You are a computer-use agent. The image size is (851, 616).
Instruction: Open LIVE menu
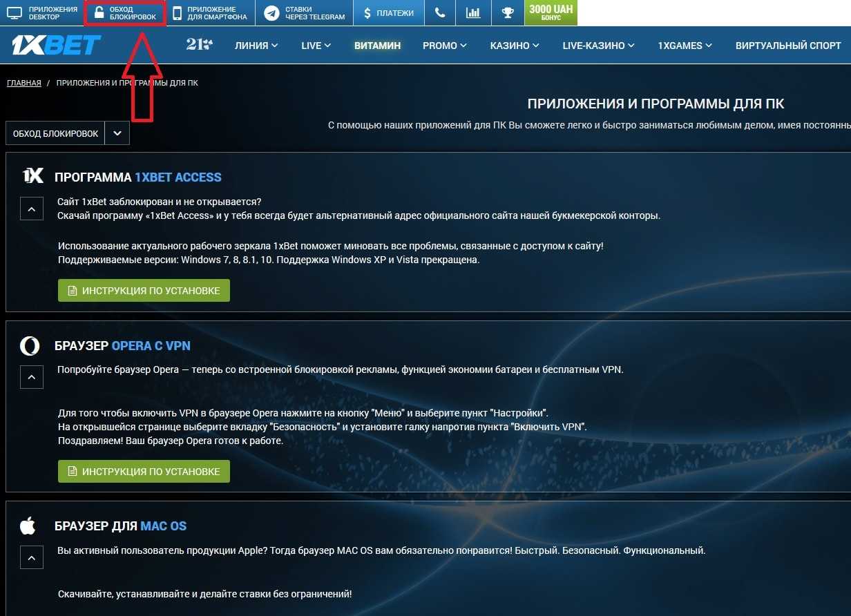click(316, 46)
